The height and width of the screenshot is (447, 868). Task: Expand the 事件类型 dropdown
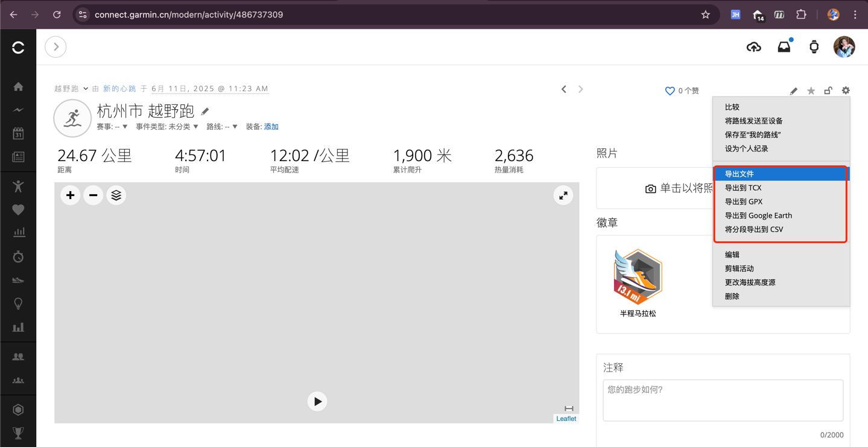(167, 127)
